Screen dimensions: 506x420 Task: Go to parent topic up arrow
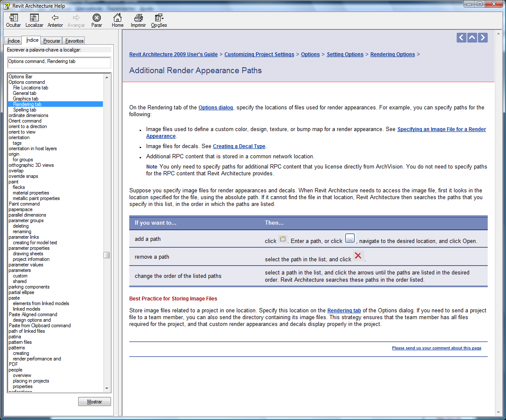(472, 37)
